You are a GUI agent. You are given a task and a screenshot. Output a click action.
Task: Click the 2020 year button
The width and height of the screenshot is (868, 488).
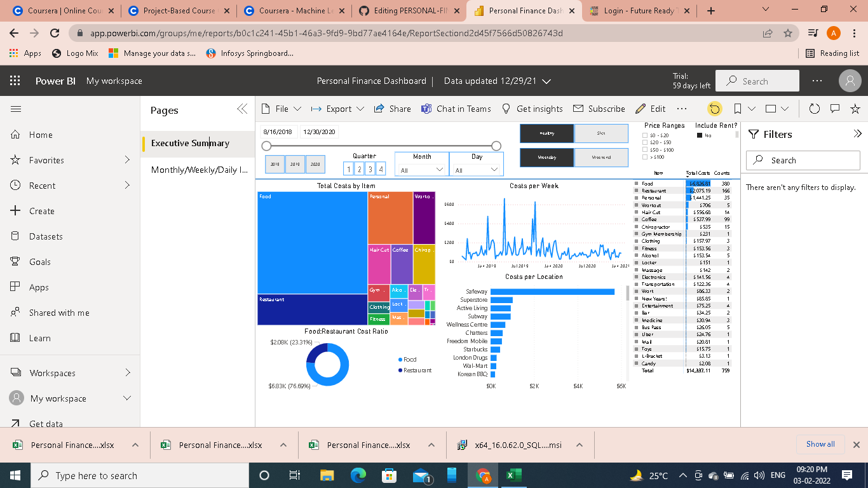(315, 164)
